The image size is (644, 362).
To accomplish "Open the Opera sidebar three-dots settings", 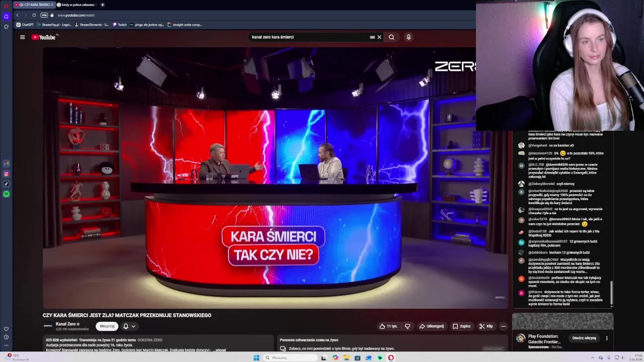I will (6, 345).
